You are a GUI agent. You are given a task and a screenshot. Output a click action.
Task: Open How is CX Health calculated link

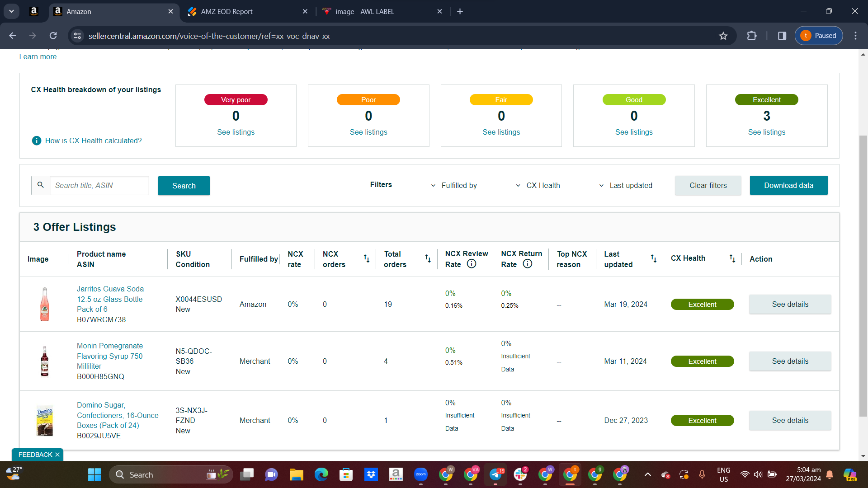click(x=94, y=141)
